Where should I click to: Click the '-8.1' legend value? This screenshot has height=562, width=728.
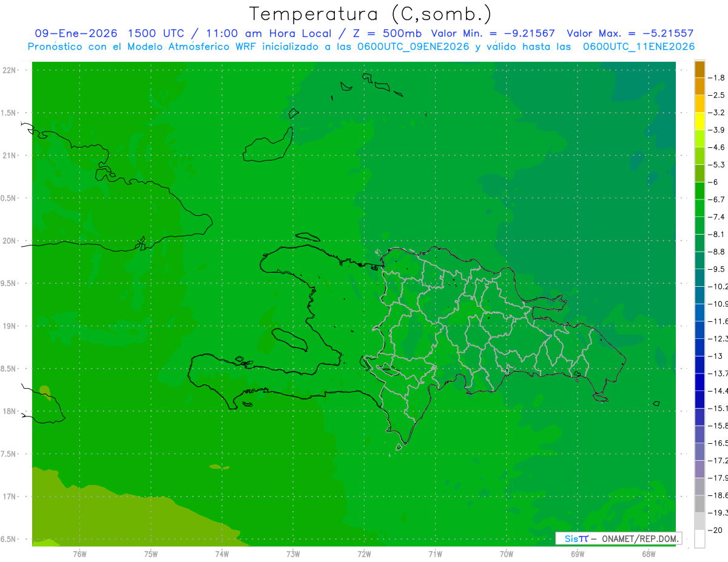[x=716, y=234]
